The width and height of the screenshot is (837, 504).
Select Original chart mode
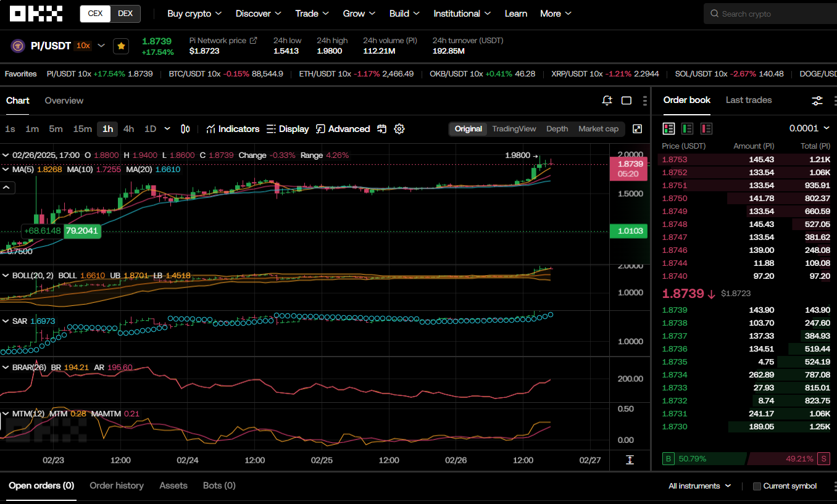[468, 129]
